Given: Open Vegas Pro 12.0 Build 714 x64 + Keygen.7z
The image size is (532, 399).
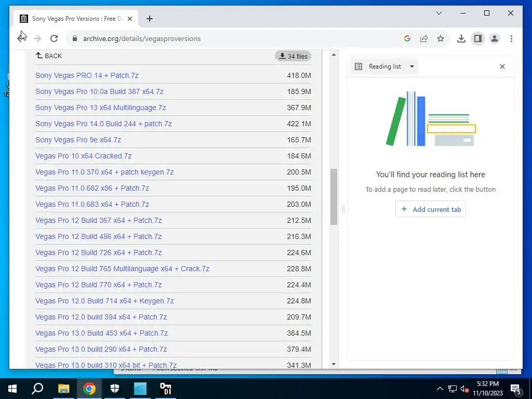Looking at the screenshot, I should point(104,301).
